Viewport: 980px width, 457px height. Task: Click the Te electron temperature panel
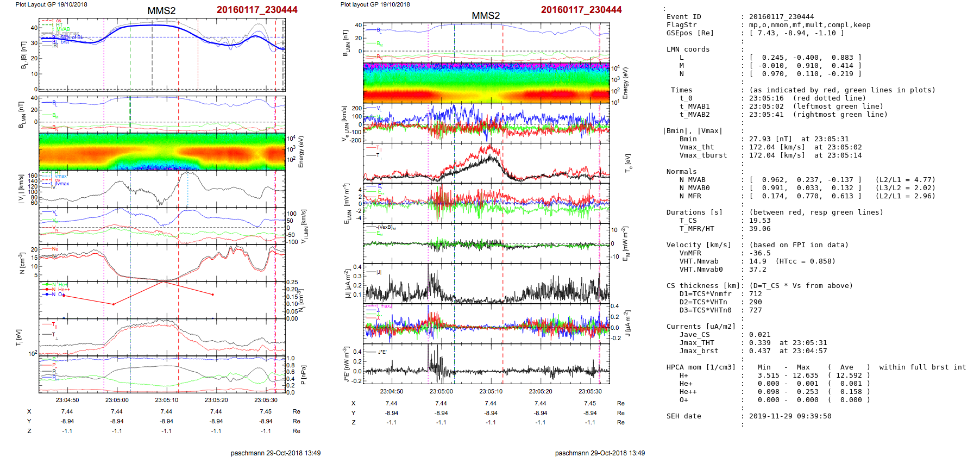coord(486,163)
